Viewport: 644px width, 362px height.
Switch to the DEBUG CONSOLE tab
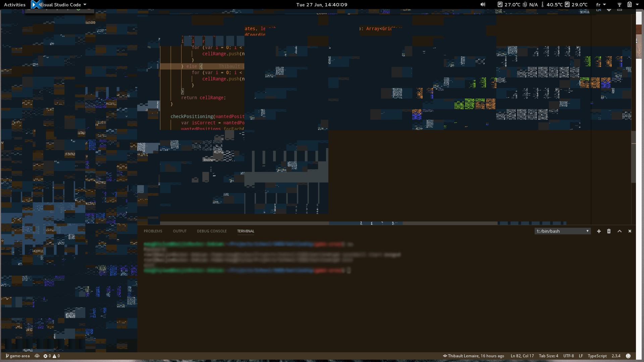coord(212,231)
